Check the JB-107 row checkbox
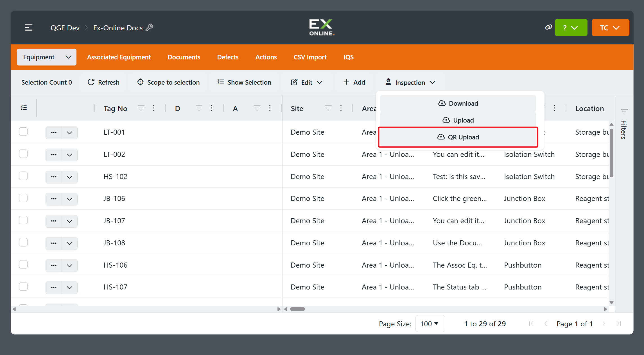 (23, 220)
